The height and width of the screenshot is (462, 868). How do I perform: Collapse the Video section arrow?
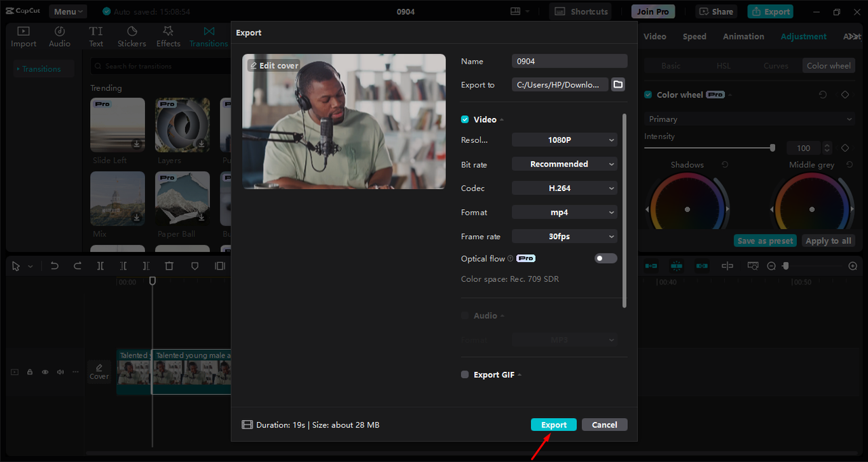coord(502,120)
